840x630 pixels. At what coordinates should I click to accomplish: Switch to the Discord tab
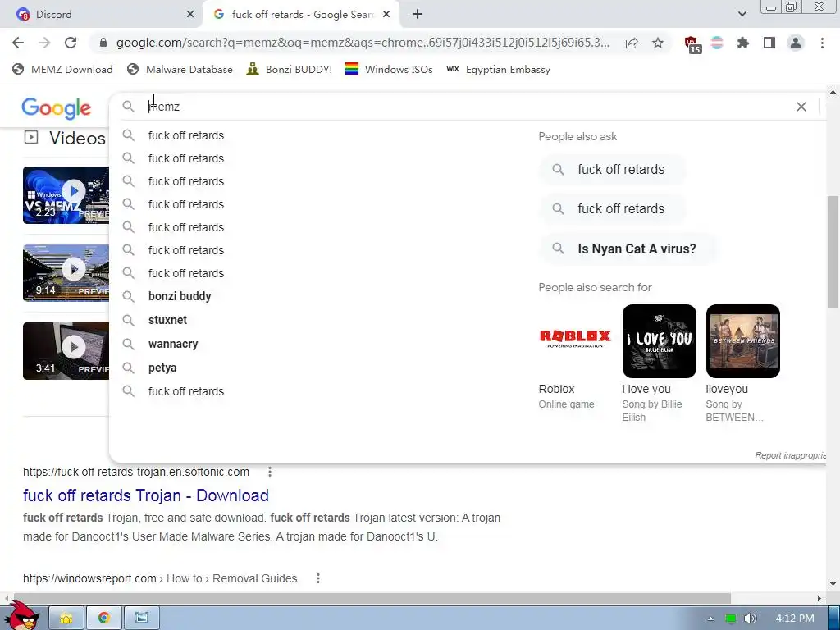102,15
